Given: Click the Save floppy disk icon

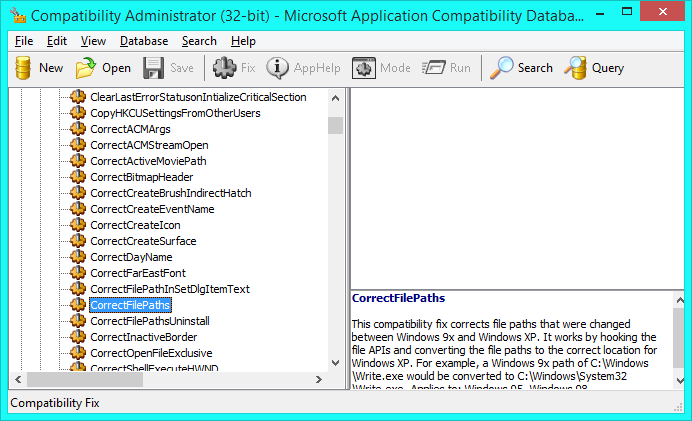Looking at the screenshot, I should pos(153,68).
